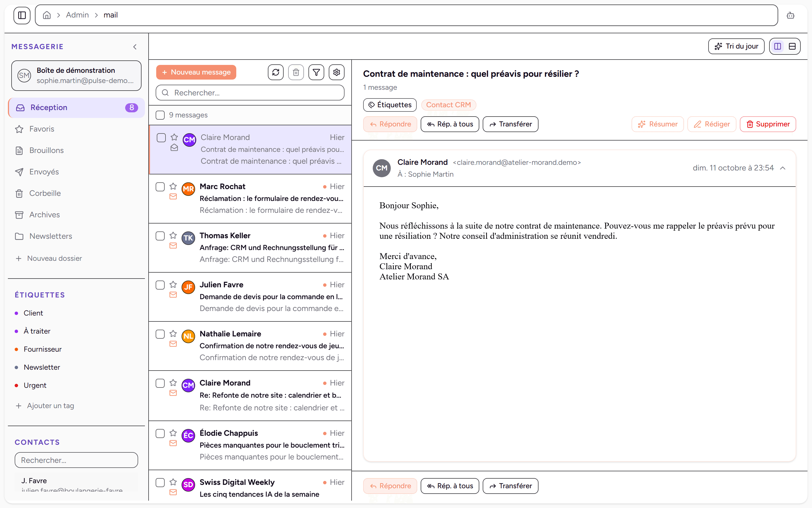Open the Thomas Keller Anfrage email

tap(250, 248)
